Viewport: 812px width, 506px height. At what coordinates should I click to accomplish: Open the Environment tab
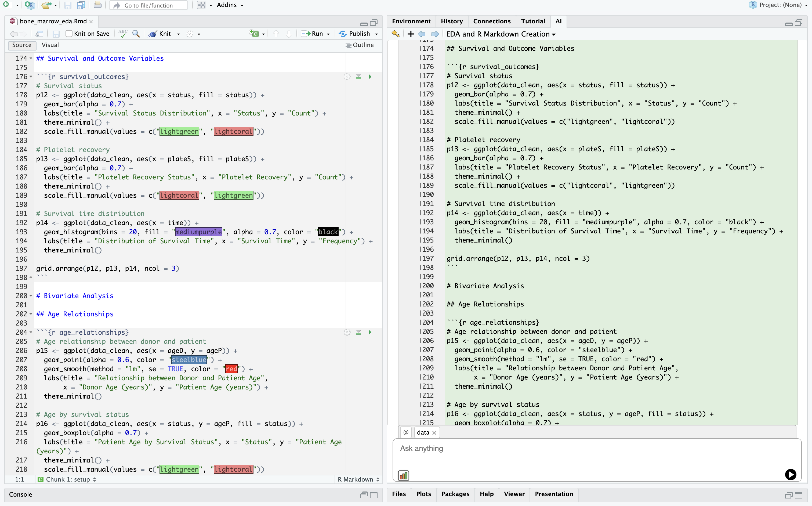point(411,21)
